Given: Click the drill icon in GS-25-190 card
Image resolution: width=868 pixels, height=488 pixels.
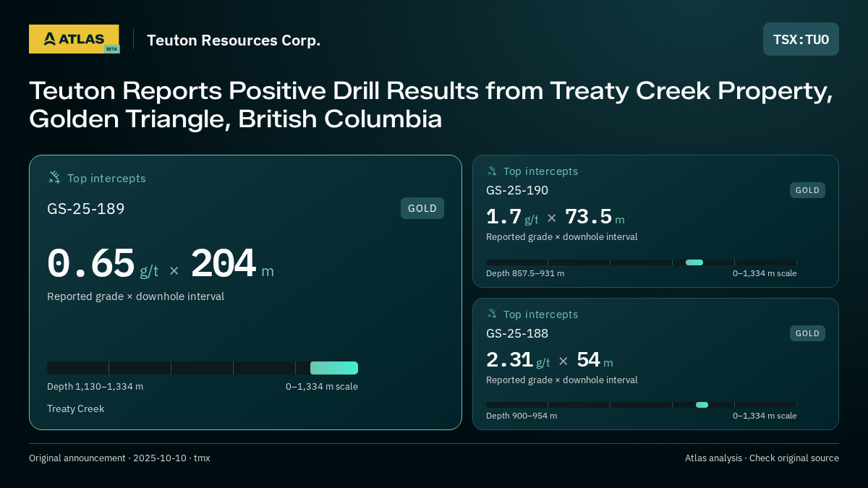Looking at the screenshot, I should point(492,171).
